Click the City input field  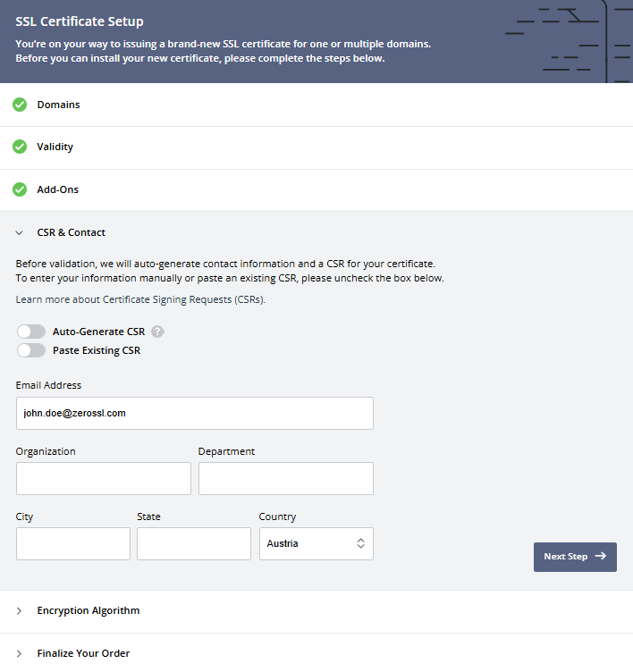pyautogui.click(x=72, y=543)
